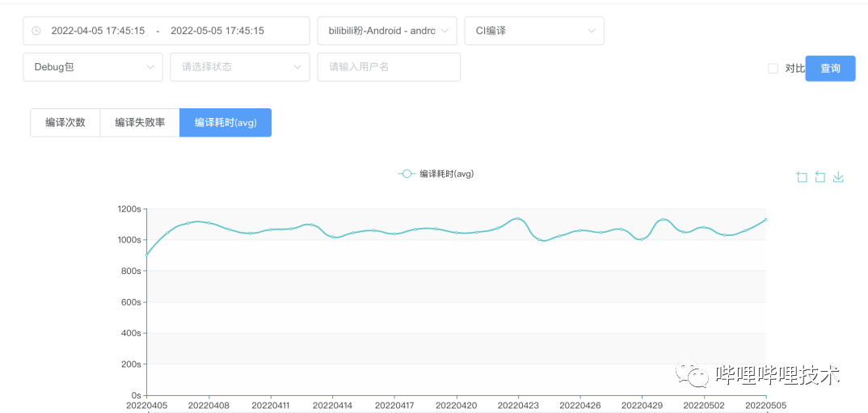Switch to the 编译失败率 tab

(x=140, y=123)
